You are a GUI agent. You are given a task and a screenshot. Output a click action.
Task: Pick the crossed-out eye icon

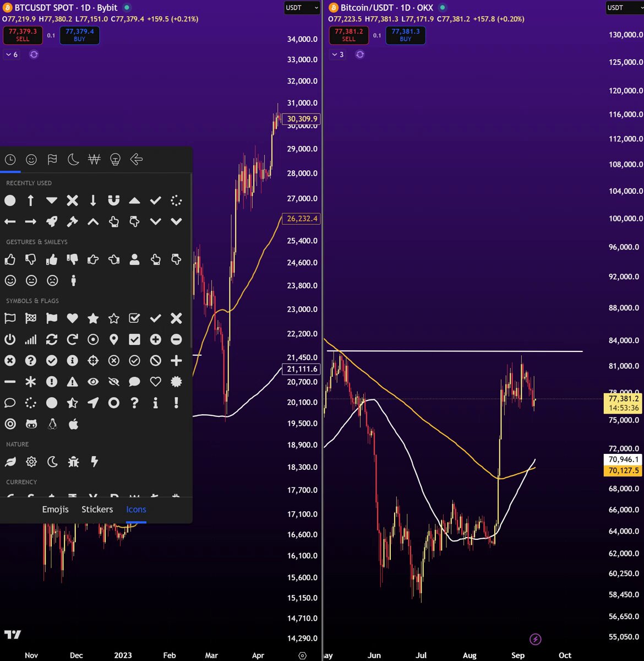[x=113, y=381]
